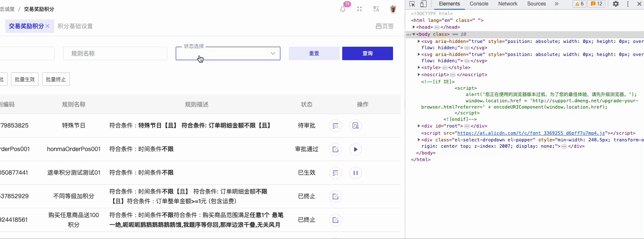This screenshot has width=644, height=239.
Task: Open the user avatar menu
Action: (393, 9)
